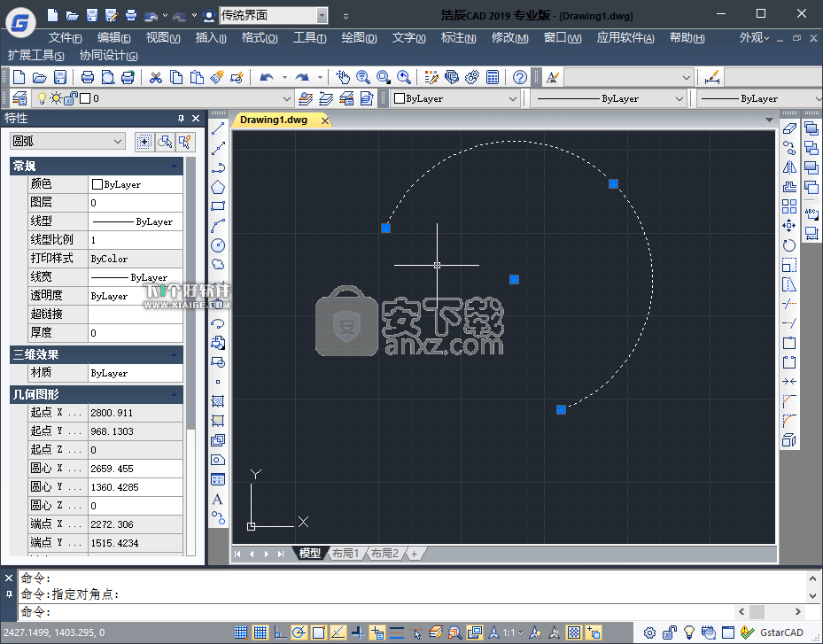Image resolution: width=823 pixels, height=644 pixels.
Task: Select the Line drawing tool
Action: coord(218,128)
